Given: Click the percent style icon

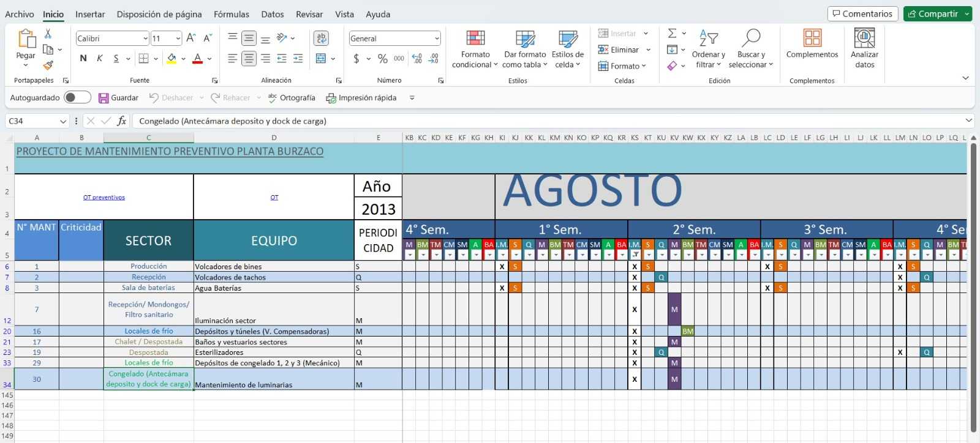Looking at the screenshot, I should pyautogui.click(x=383, y=59).
